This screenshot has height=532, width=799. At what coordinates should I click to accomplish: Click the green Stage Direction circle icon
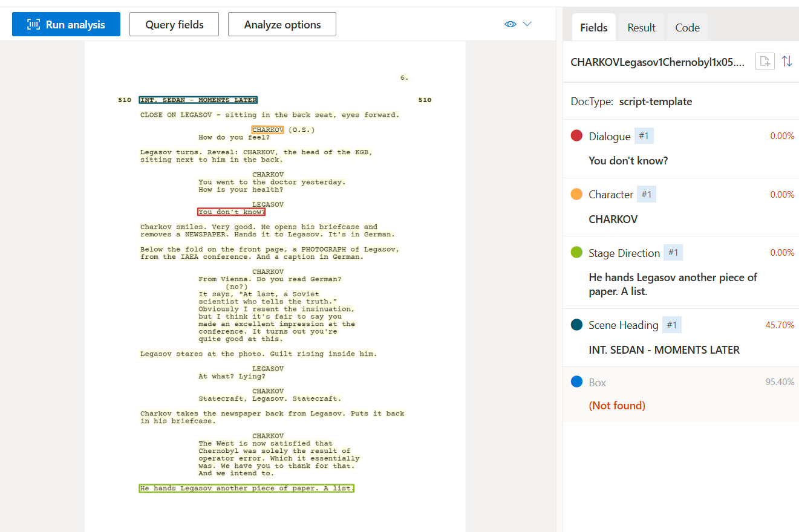pyautogui.click(x=576, y=252)
